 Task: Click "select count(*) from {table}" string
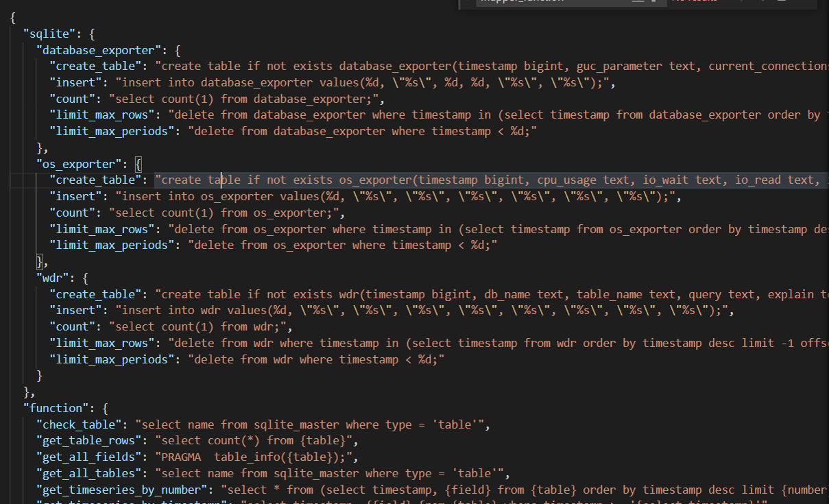pos(253,441)
